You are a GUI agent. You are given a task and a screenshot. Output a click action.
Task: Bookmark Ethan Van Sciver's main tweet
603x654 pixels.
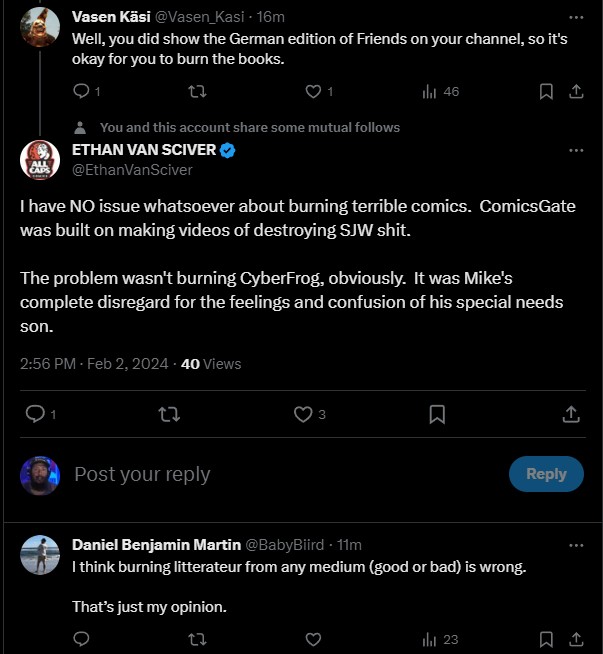437,414
